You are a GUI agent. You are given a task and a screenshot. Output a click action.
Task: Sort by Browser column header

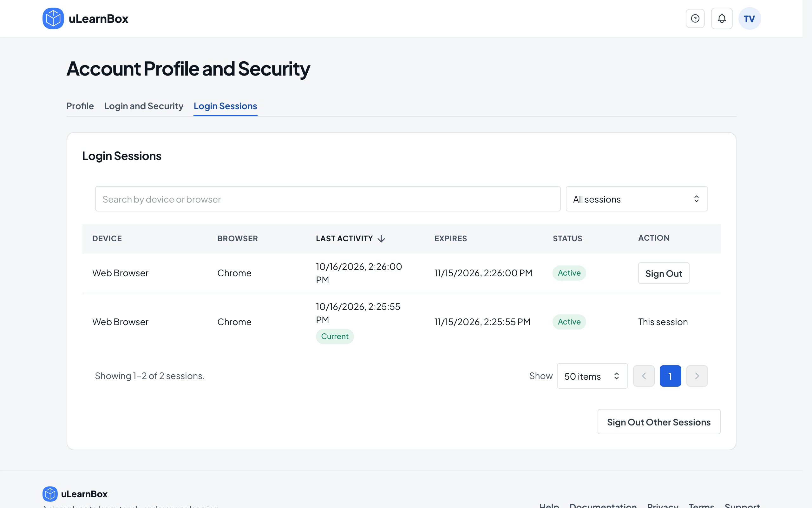238,238
